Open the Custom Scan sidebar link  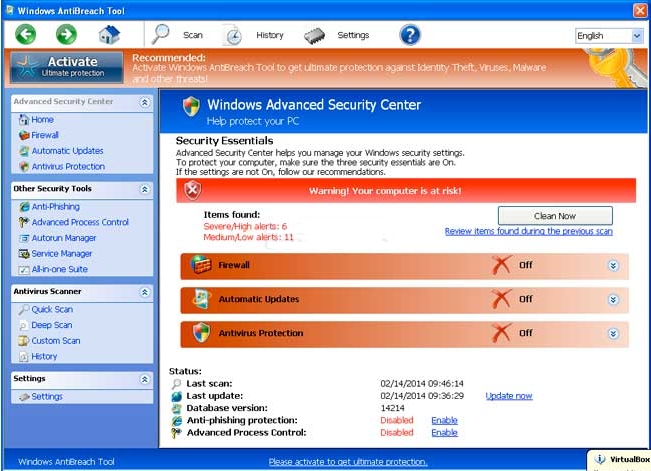coord(56,341)
